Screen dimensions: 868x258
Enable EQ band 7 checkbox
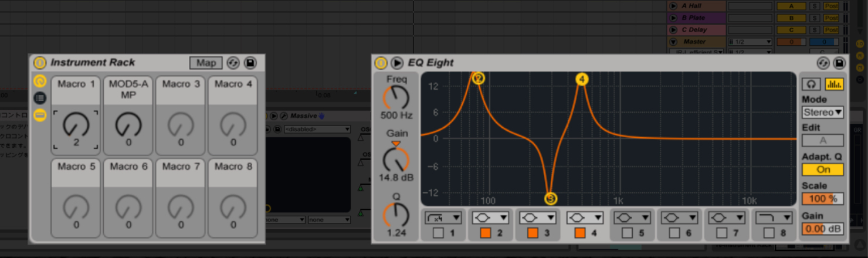tap(722, 233)
